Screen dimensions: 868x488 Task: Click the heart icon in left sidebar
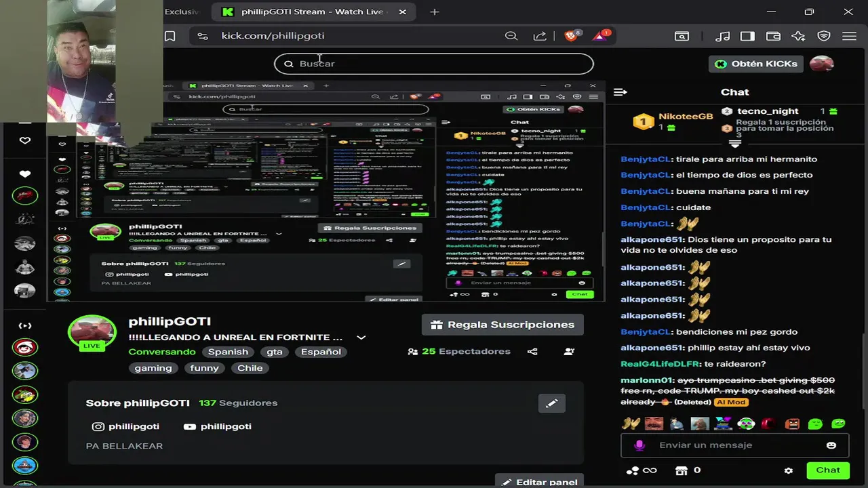(x=25, y=140)
